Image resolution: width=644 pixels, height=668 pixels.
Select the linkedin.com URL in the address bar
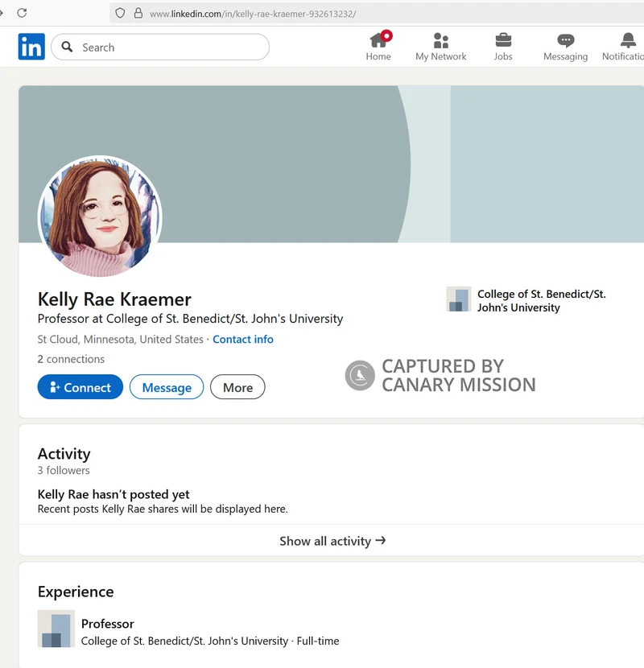tap(253, 14)
